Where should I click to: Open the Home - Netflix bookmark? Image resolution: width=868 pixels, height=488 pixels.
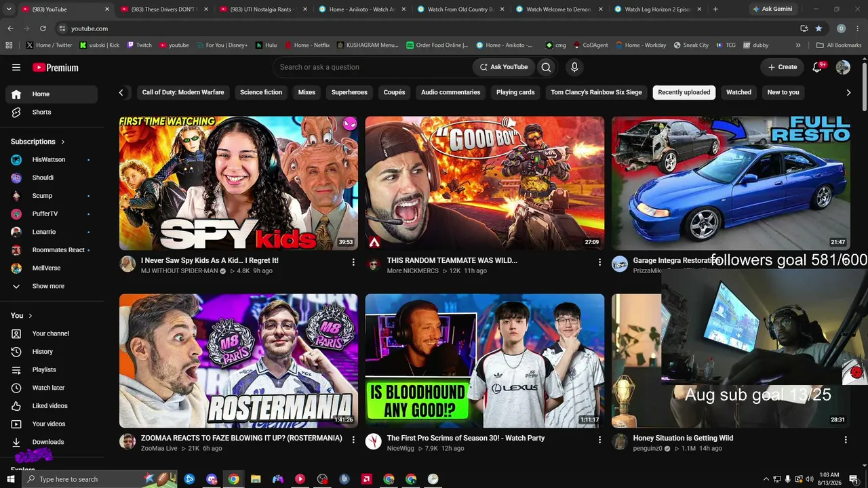(307, 45)
